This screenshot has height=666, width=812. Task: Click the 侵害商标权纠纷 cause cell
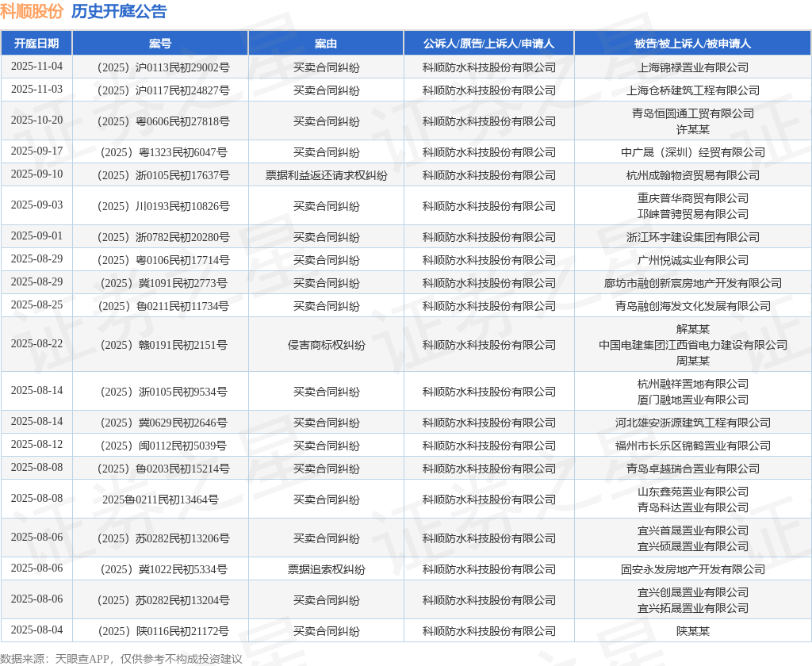pos(326,345)
